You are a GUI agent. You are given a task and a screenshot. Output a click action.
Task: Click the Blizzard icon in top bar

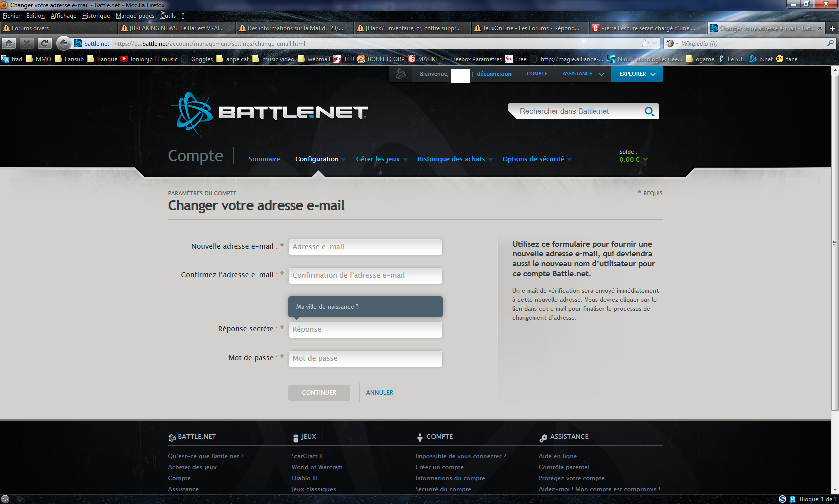pos(401,74)
